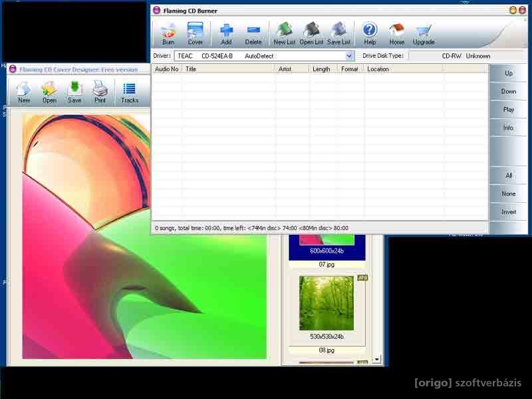Create a New cover in Cover Designer
This screenshot has width=532, height=399.
(x=24, y=92)
